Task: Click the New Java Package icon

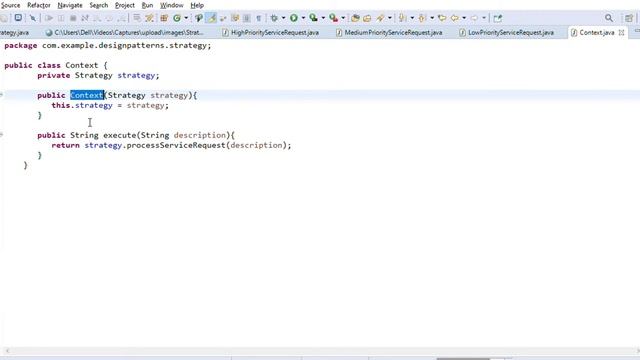Action: pyautogui.click(x=164, y=18)
